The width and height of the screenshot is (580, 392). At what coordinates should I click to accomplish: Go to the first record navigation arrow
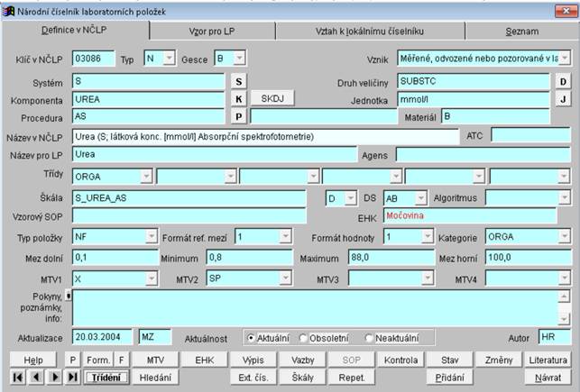tap(19, 378)
